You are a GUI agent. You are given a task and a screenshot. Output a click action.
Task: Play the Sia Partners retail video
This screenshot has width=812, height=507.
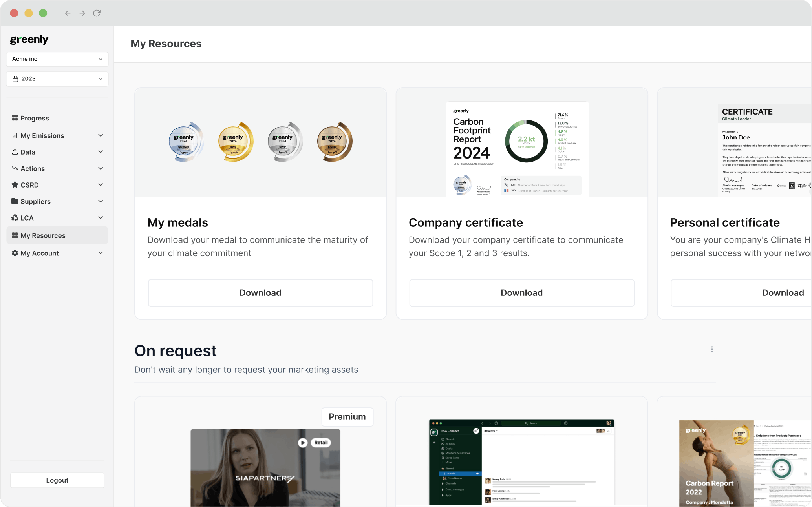[x=302, y=442]
